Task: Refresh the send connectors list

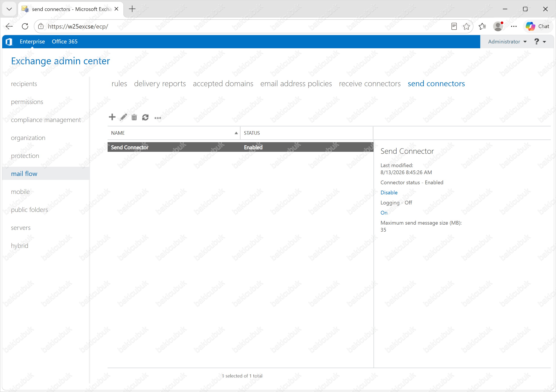Action: (x=145, y=117)
